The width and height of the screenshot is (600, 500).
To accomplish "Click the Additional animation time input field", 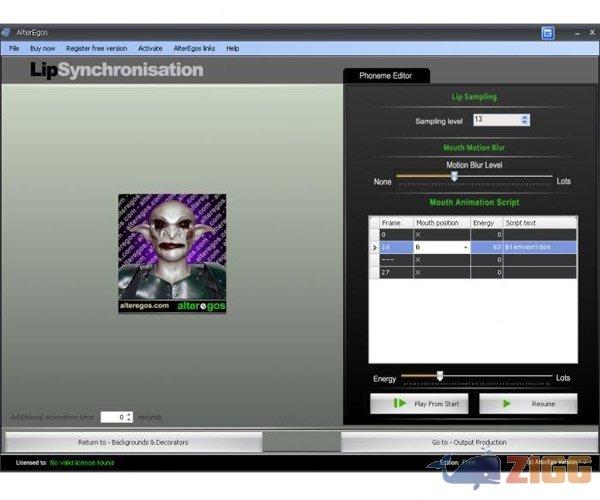I will (113, 417).
